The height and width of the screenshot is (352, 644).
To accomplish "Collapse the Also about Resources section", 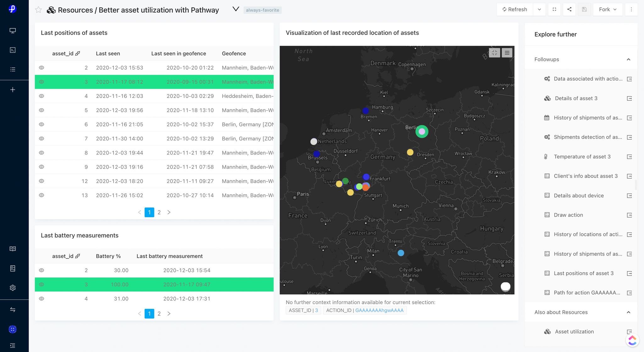I will 629,312.
